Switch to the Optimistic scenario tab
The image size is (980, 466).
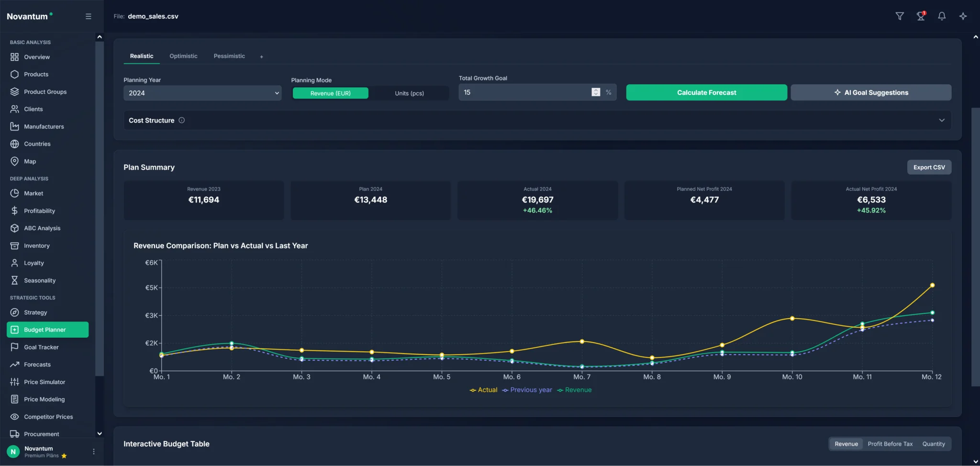click(x=183, y=56)
